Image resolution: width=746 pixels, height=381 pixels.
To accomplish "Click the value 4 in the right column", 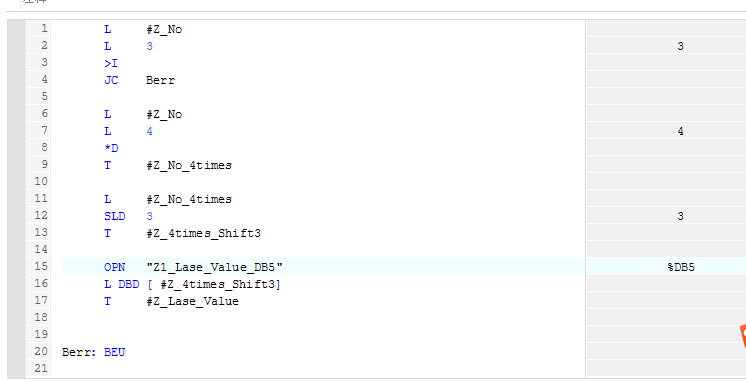I will tap(680, 131).
